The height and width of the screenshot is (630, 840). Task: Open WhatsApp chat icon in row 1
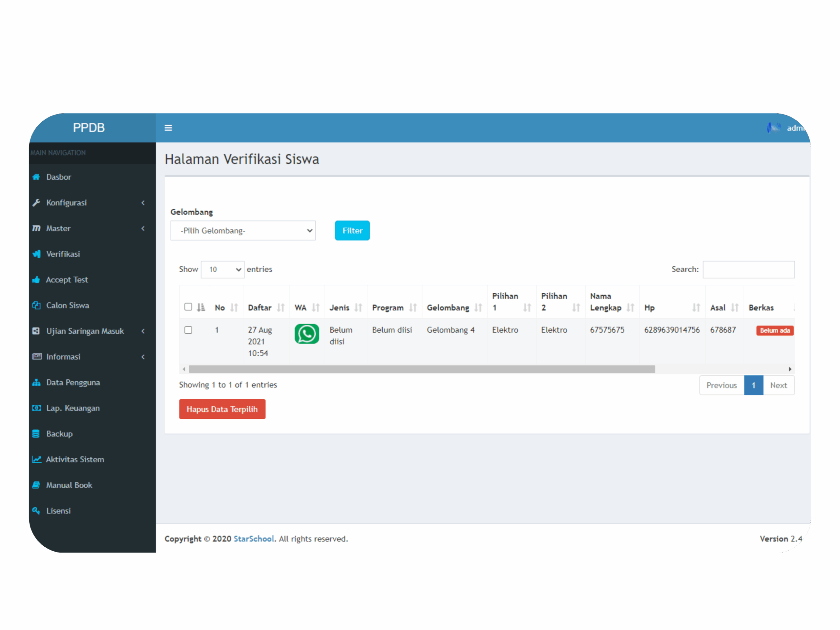pyautogui.click(x=307, y=334)
